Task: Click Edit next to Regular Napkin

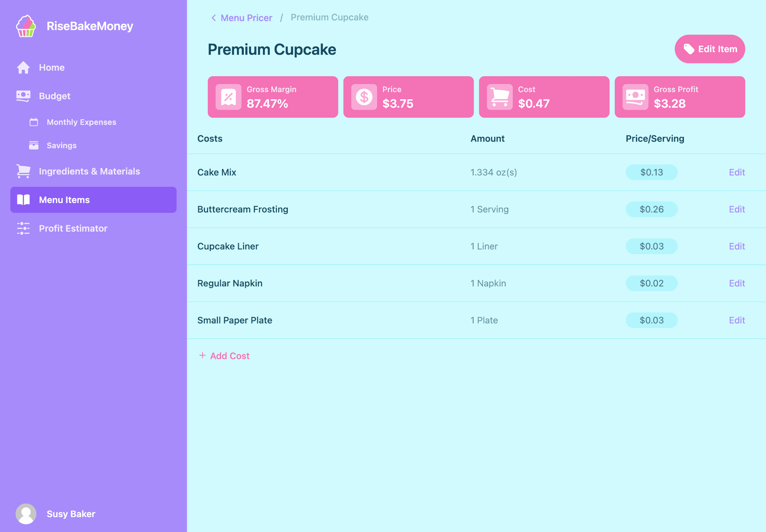Action: click(x=737, y=283)
